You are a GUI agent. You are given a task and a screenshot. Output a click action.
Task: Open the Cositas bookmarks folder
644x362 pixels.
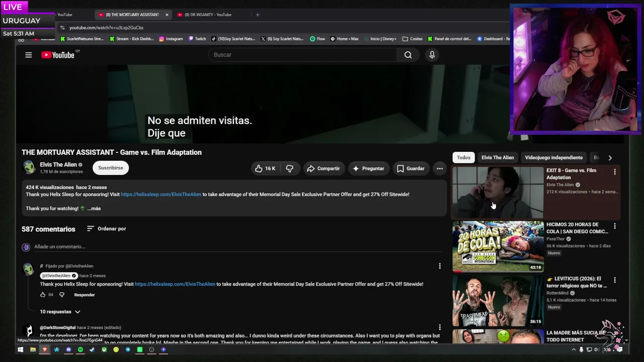[x=413, y=39]
